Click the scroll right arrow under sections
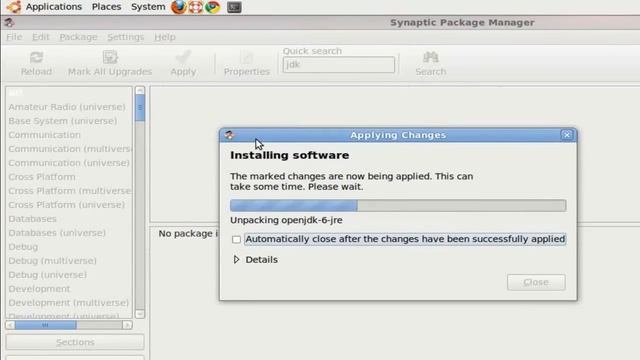Image resolution: width=640 pixels, height=360 pixels. (127, 325)
